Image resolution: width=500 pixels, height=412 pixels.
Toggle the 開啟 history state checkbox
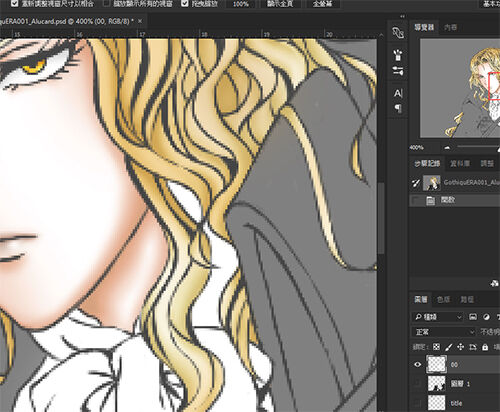click(416, 200)
